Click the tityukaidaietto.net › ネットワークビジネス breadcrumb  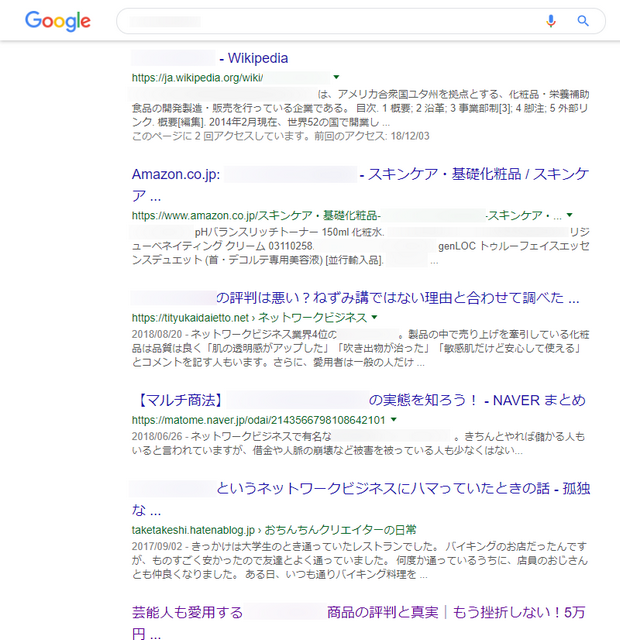249,317
